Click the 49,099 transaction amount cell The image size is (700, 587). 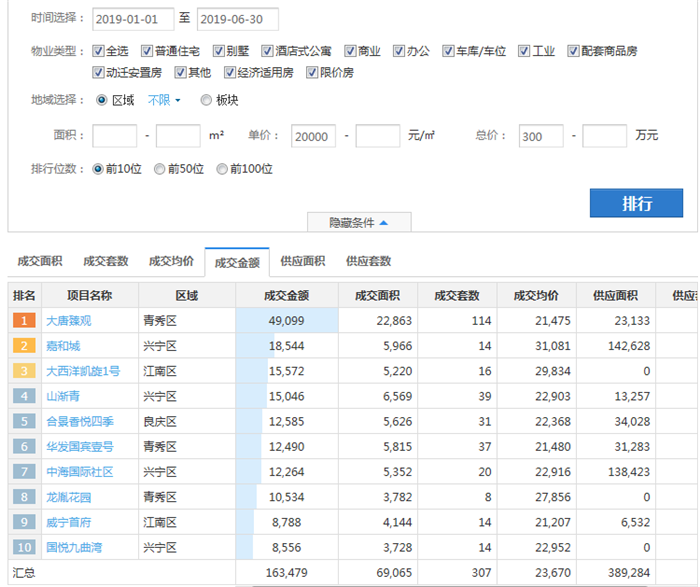coord(287,321)
